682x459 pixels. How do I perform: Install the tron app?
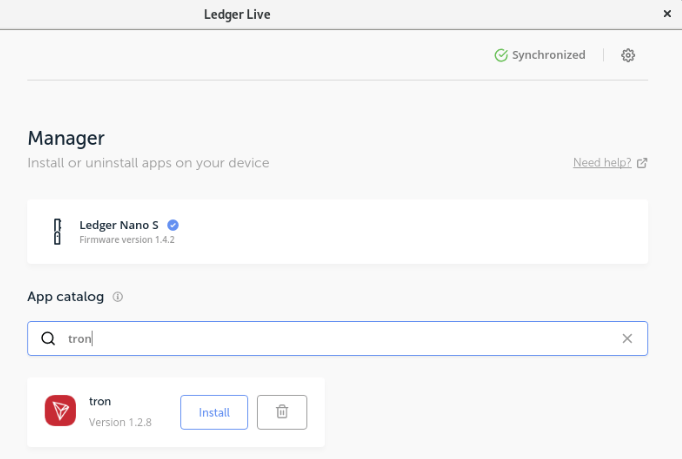click(x=214, y=412)
